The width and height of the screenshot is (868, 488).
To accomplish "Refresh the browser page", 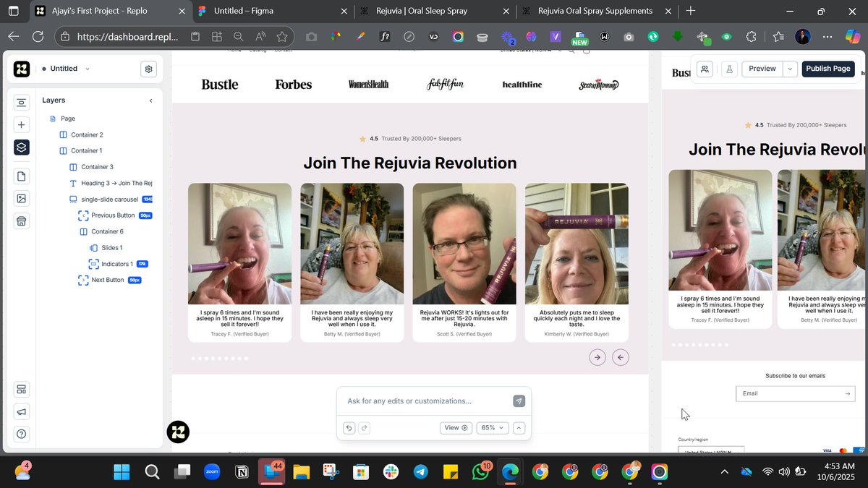I will 38,36.
